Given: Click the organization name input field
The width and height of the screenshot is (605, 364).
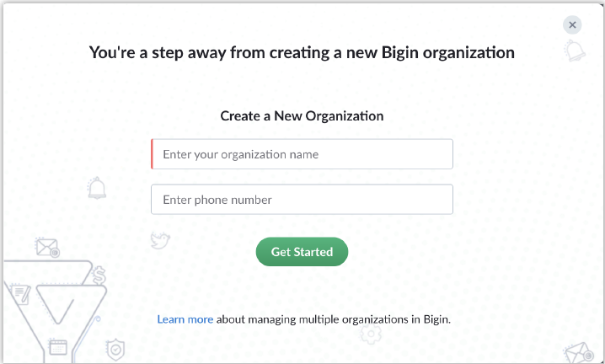Looking at the screenshot, I should coord(302,154).
